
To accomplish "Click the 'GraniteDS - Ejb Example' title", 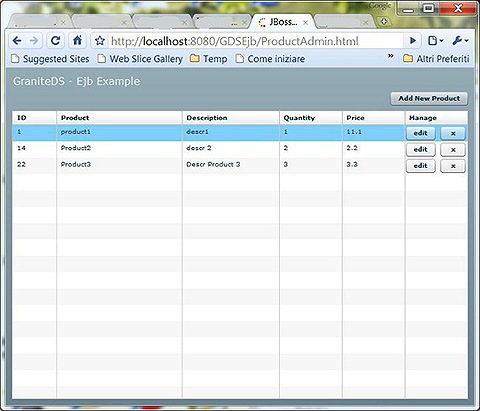I will (x=77, y=81).
